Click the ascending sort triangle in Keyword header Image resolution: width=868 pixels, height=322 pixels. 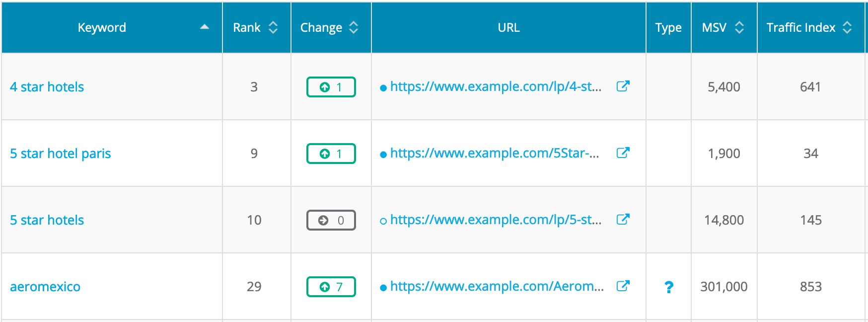[x=204, y=27]
